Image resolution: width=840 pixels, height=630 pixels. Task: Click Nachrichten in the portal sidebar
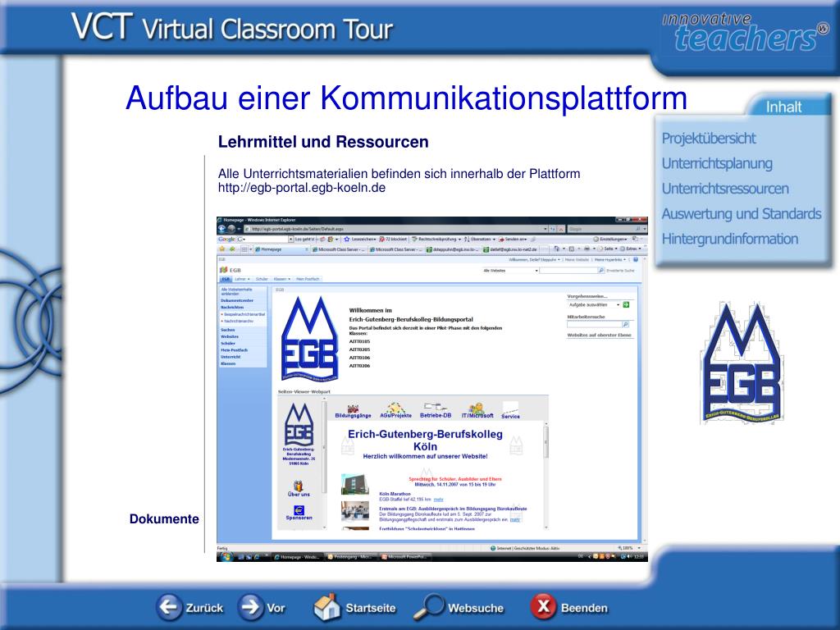pyautogui.click(x=232, y=307)
